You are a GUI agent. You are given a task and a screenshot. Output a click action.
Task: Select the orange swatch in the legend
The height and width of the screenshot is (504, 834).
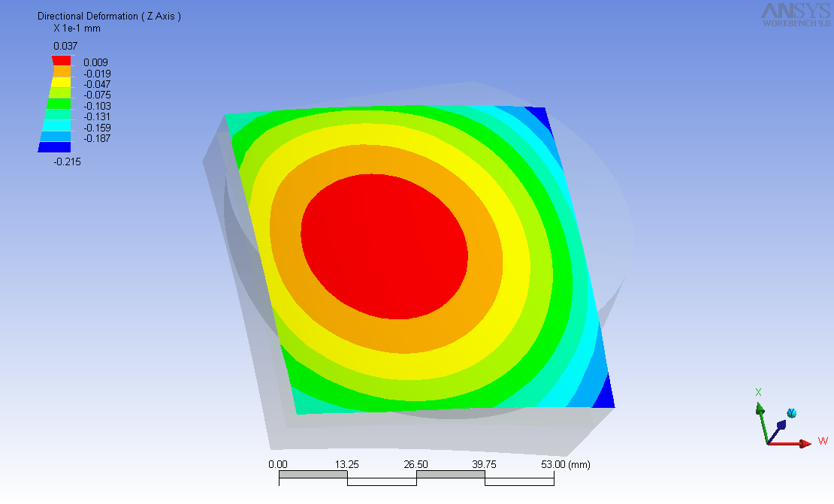pos(61,71)
